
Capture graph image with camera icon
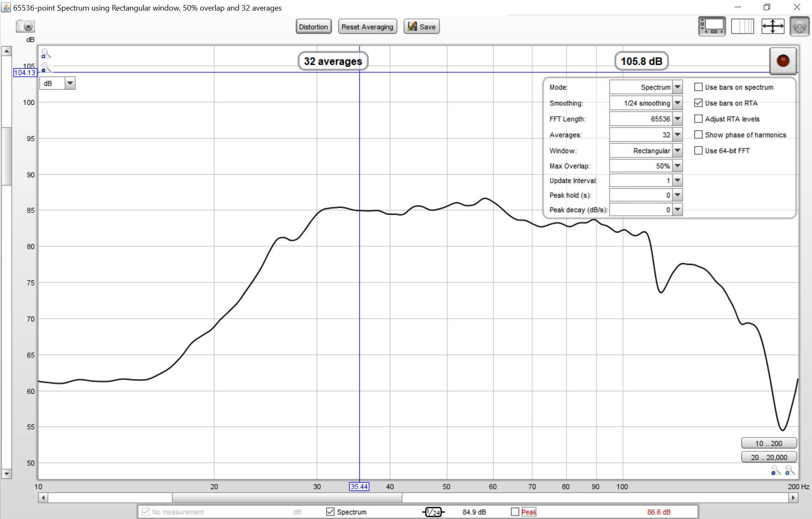[x=25, y=26]
